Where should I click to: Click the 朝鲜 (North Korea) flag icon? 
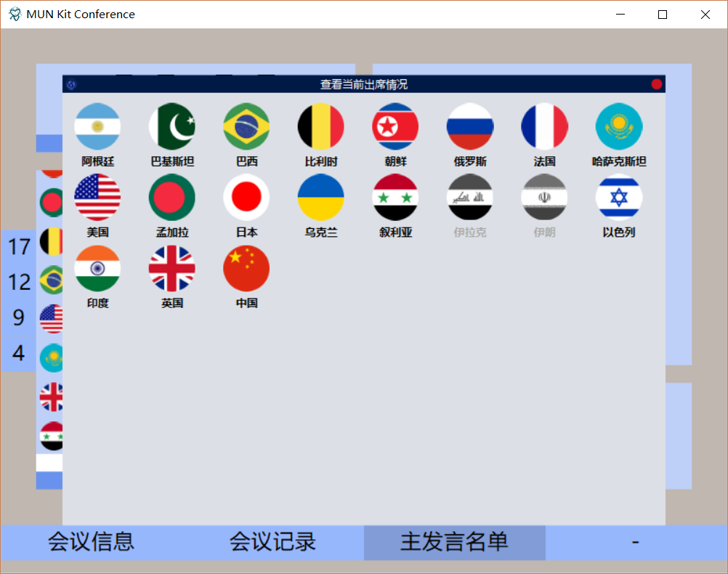point(395,126)
